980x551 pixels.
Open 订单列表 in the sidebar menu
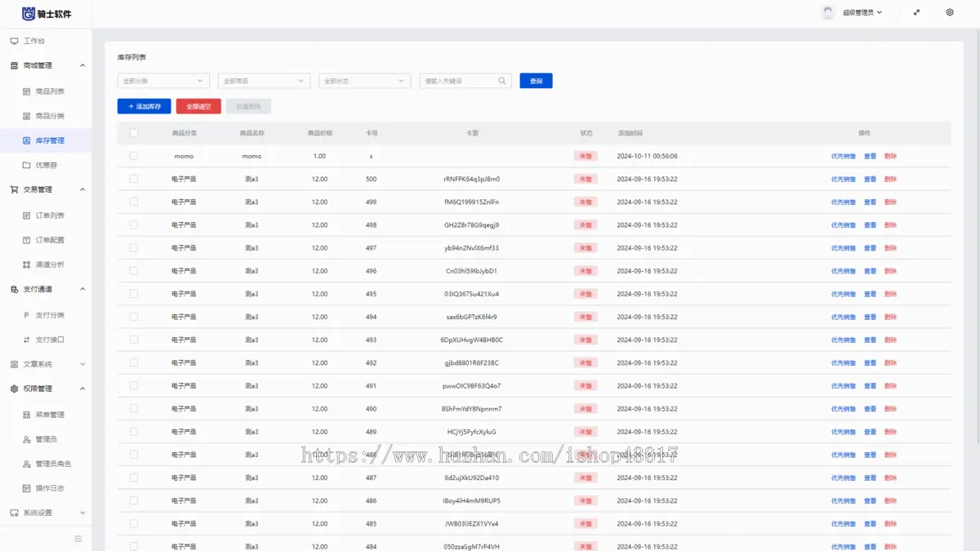(50, 216)
